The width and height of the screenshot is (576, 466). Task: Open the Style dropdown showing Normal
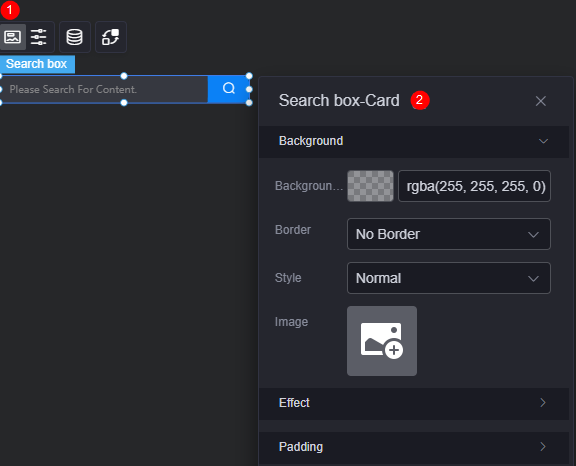(449, 278)
